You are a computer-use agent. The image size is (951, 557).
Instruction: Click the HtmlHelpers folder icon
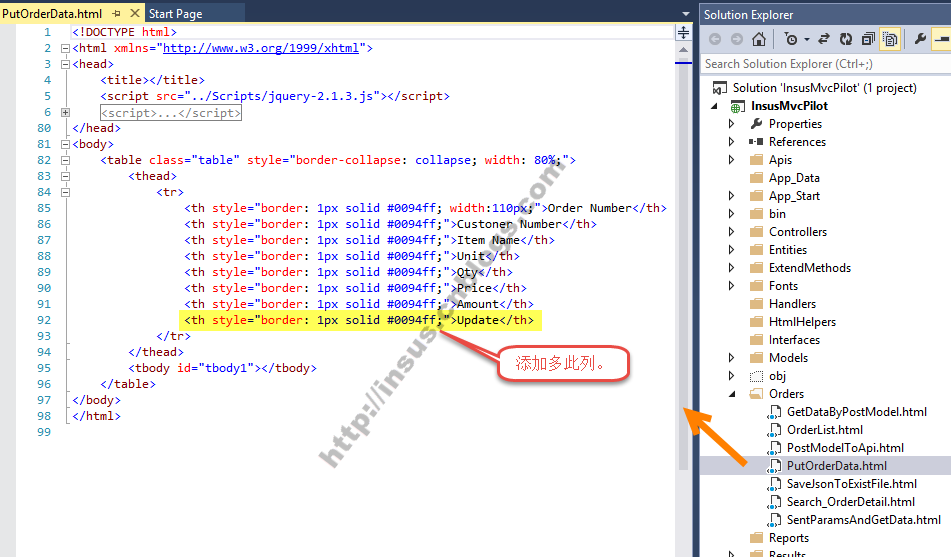pos(756,322)
